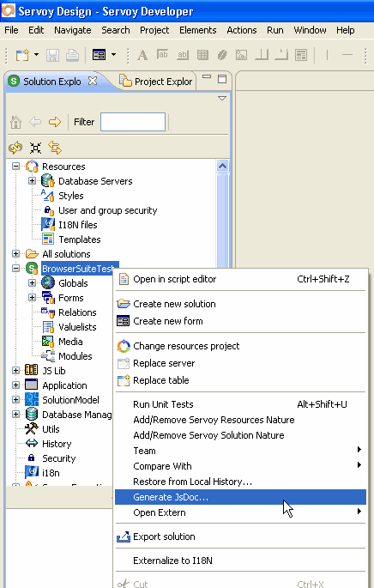The image size is (374, 588).
Task: Open the New Form dropdown arrow
Action: [113, 55]
